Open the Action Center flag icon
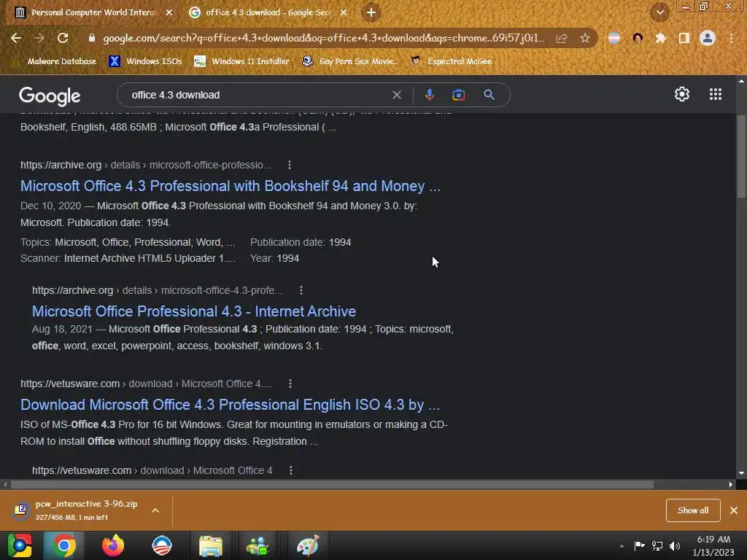Viewport: 747px width, 560px height. point(639,545)
